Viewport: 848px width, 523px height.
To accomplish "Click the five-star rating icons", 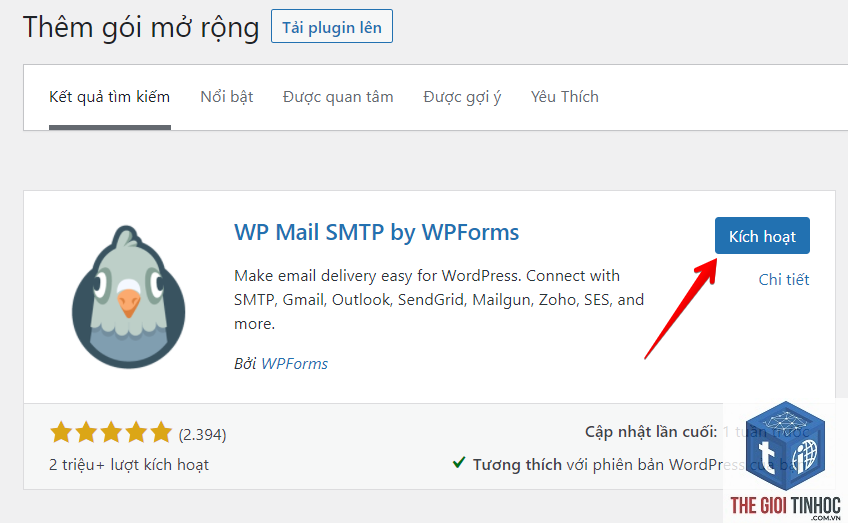I will 110,433.
